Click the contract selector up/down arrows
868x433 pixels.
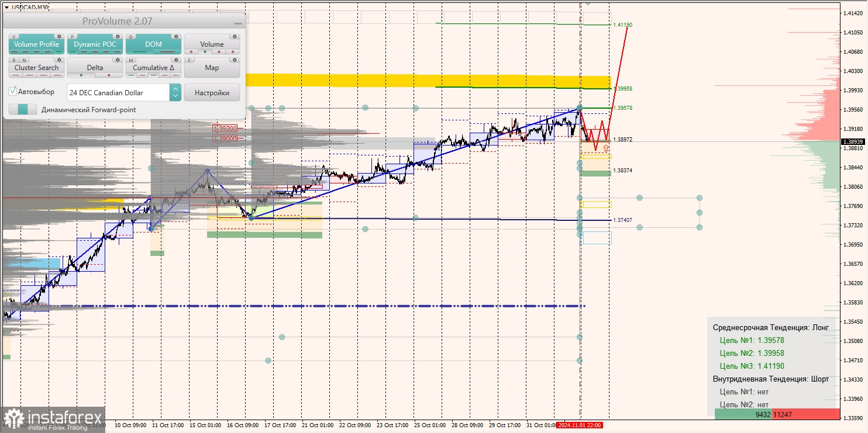(x=175, y=92)
